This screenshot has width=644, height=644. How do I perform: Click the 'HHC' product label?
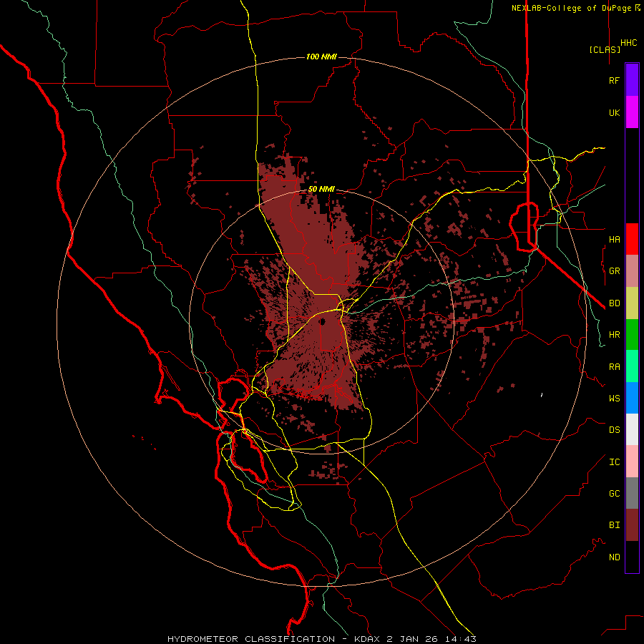(x=628, y=43)
